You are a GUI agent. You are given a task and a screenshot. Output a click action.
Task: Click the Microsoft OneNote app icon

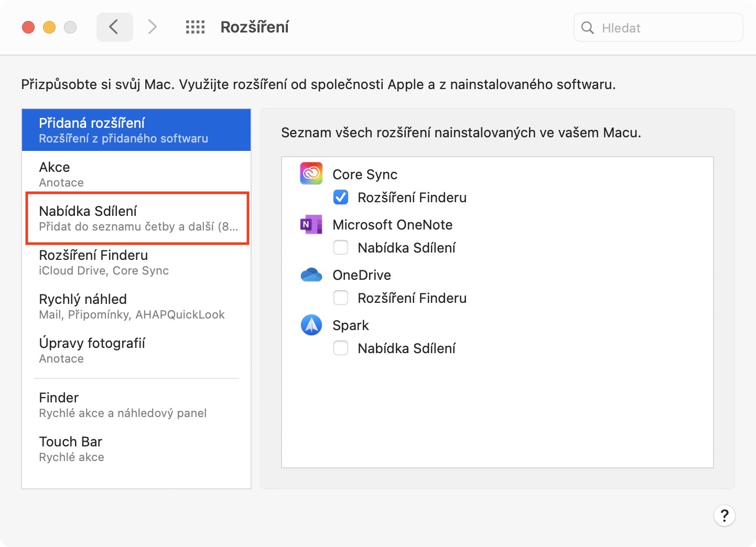click(311, 224)
